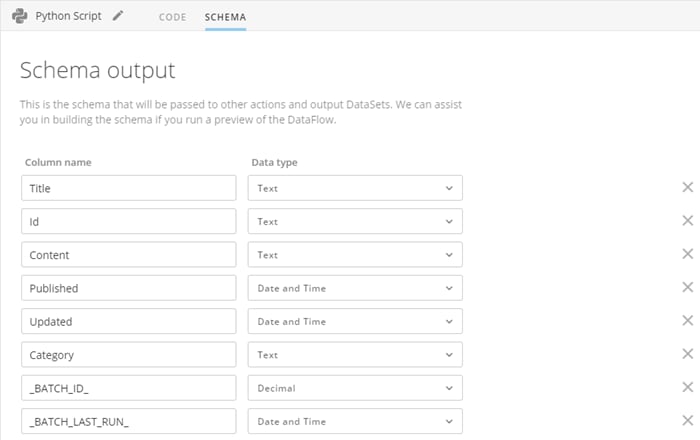Delete the _BATCH_ID_ column row
Viewport: 700px width, 440px height.
[x=688, y=387]
